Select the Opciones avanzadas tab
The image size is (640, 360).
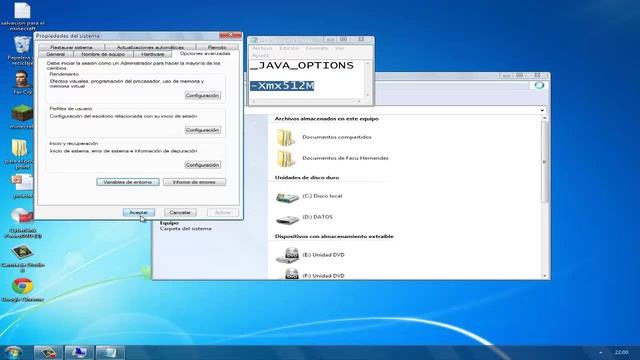point(205,53)
